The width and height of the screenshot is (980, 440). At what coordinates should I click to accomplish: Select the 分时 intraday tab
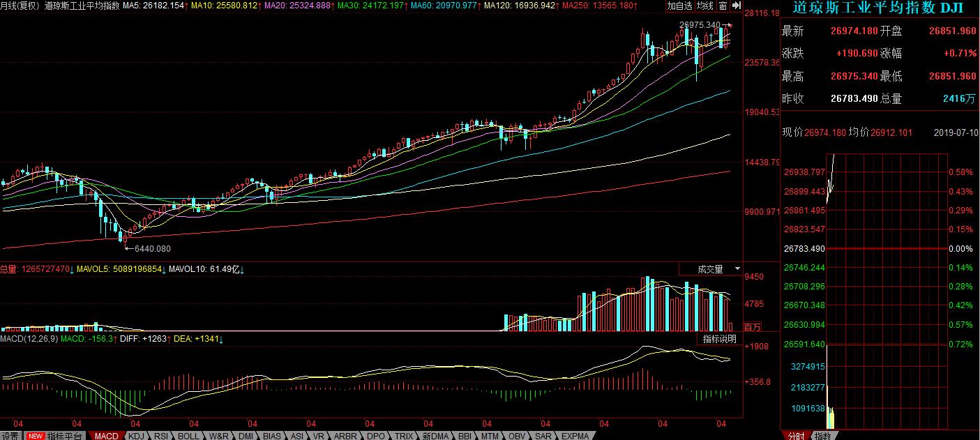796,436
